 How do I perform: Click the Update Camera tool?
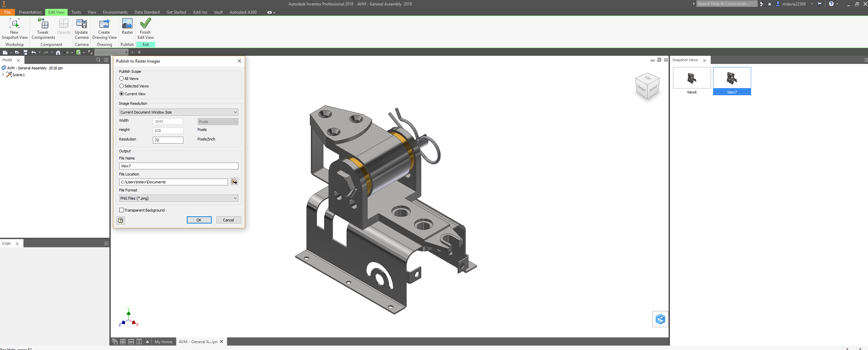click(x=82, y=29)
